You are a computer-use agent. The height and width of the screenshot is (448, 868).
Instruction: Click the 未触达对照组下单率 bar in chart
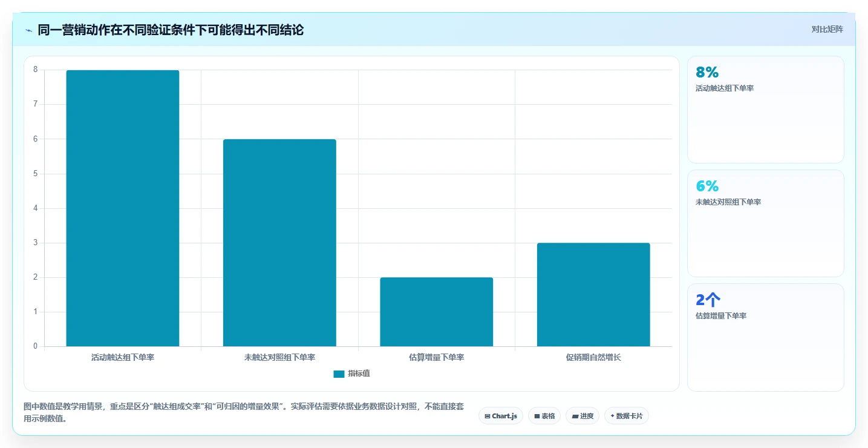coord(279,243)
